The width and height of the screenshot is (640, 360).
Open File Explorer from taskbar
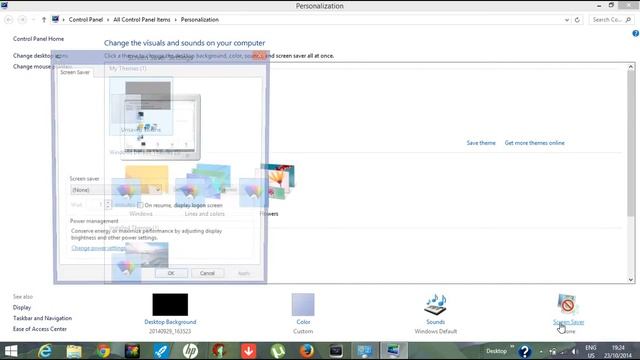tap(74, 351)
